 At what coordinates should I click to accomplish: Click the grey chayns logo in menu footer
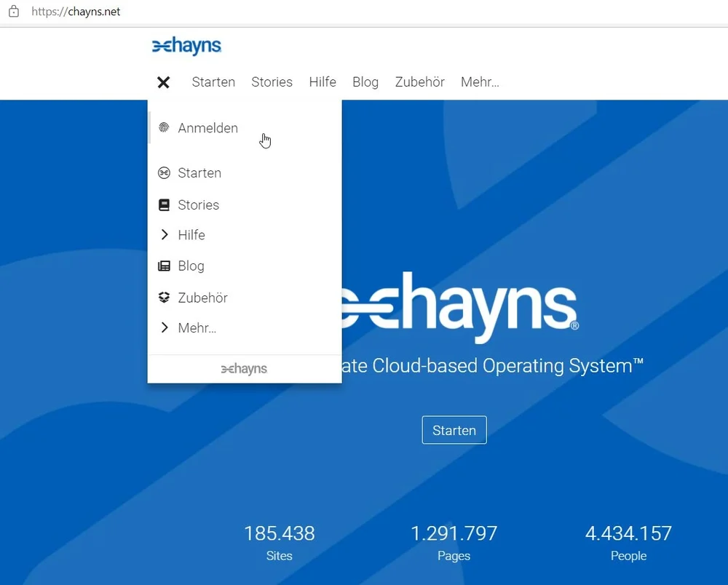pos(244,369)
